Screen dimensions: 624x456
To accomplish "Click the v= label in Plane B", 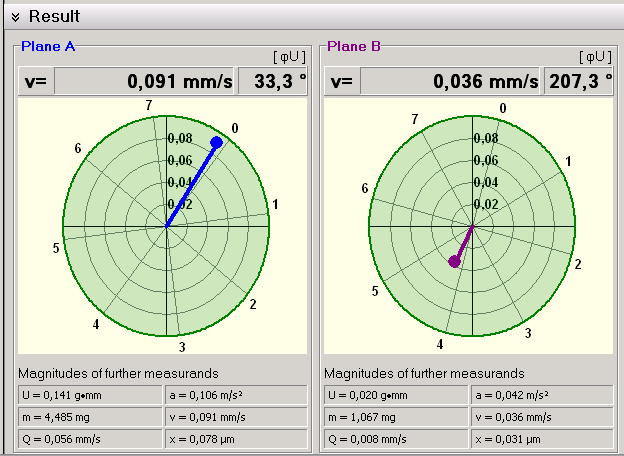I will click(340, 82).
